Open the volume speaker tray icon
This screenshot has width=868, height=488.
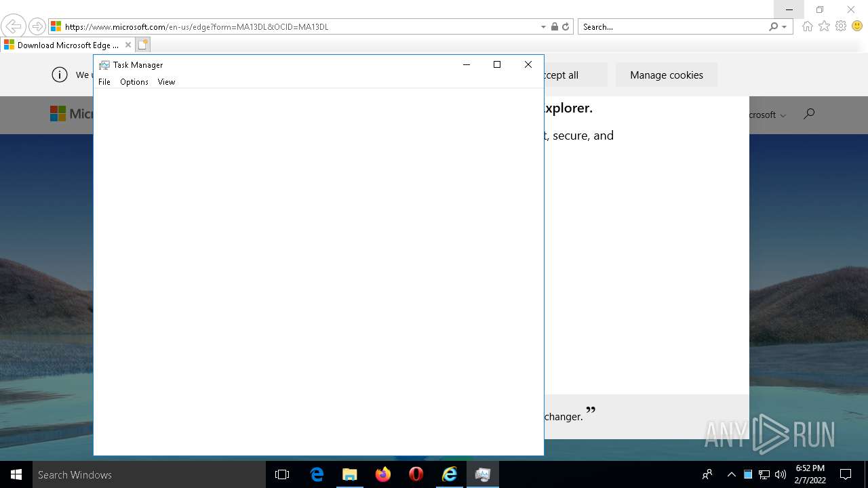[781, 474]
